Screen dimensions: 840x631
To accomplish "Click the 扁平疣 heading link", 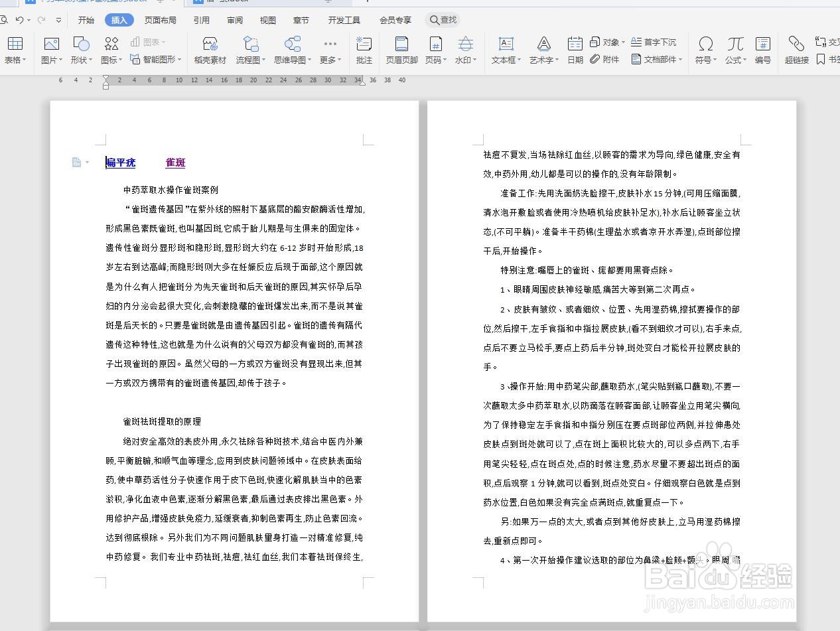I will tap(121, 163).
